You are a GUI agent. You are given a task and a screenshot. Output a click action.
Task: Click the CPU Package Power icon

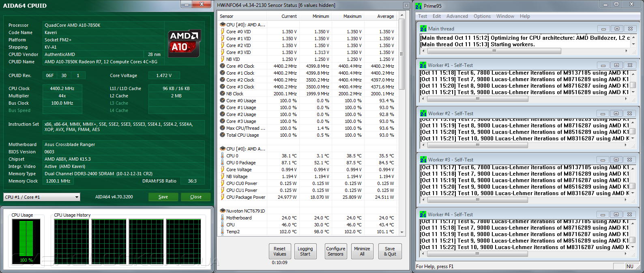click(x=222, y=197)
